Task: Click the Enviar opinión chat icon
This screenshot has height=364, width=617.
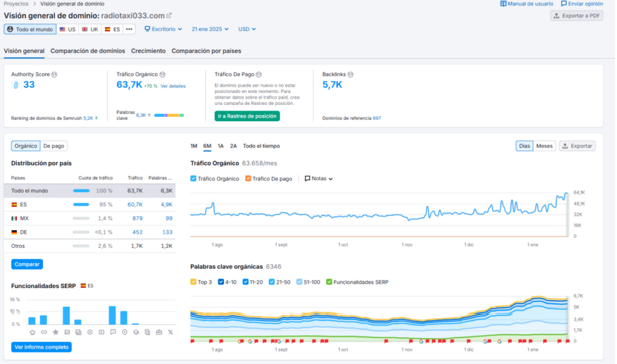Action: pos(564,4)
